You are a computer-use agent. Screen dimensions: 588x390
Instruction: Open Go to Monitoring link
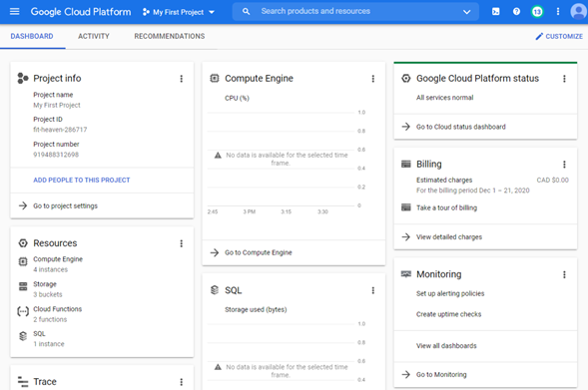pyautogui.click(x=441, y=375)
